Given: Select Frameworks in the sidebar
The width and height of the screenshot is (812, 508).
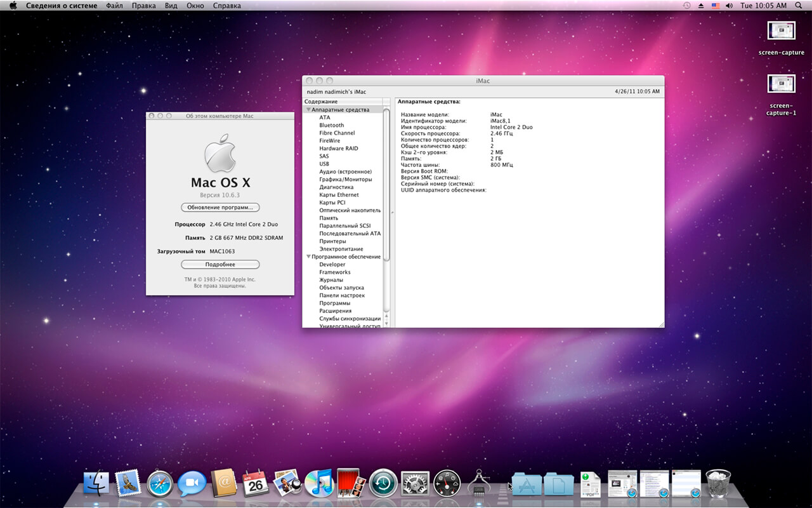Looking at the screenshot, I should pos(335,272).
